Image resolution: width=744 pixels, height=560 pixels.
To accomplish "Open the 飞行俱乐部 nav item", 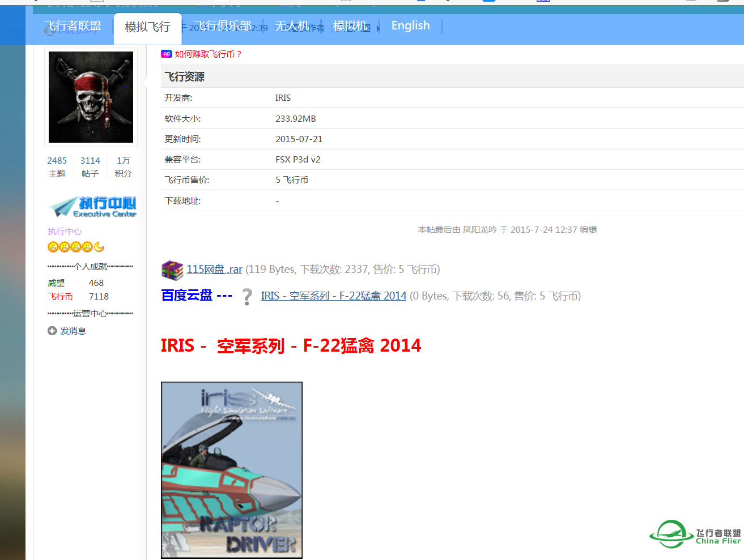I will click(222, 26).
